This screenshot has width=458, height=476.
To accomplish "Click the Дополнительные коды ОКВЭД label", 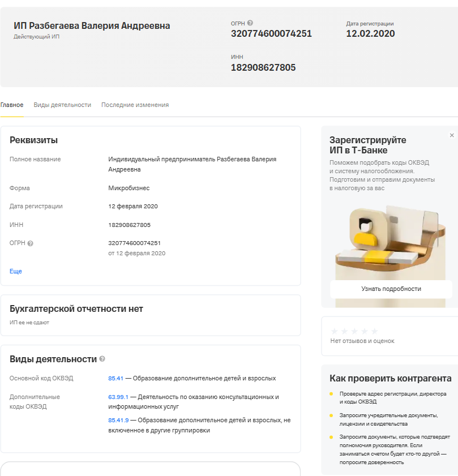I will (35, 402).
